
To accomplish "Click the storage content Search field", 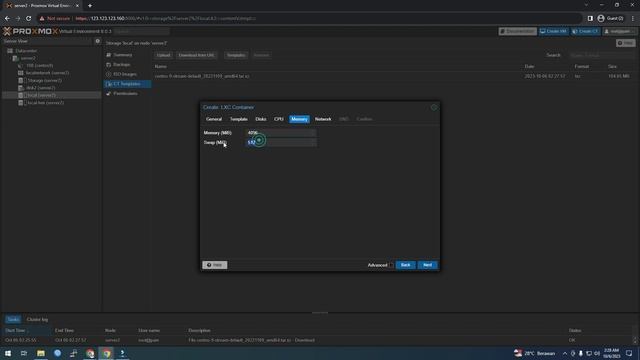I will click(601, 55).
